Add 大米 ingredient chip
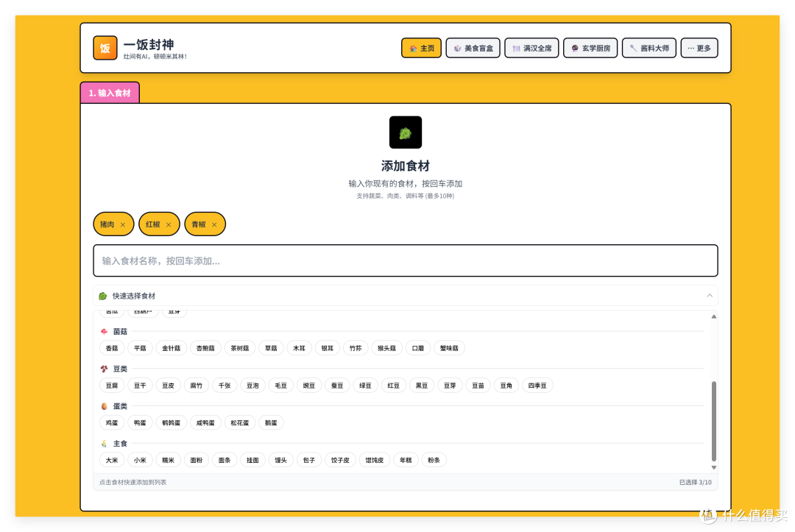This screenshot has width=795, height=532. click(x=112, y=460)
